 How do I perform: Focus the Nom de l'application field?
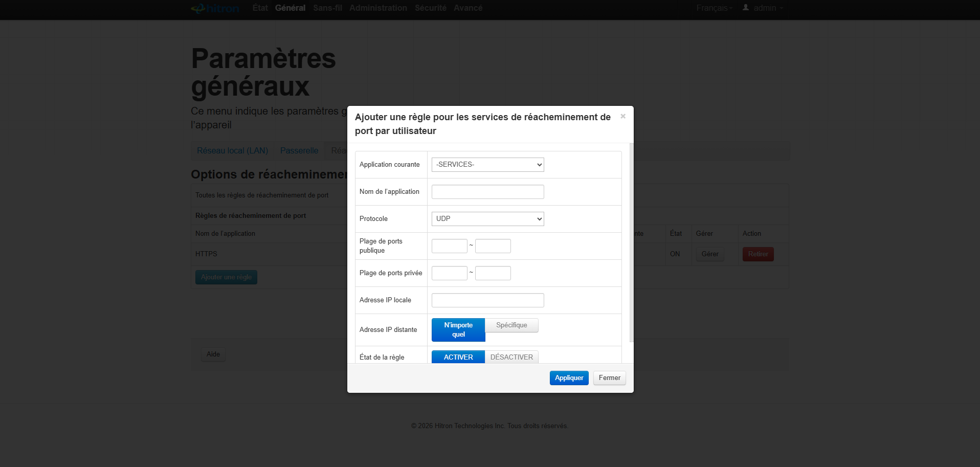tap(487, 192)
